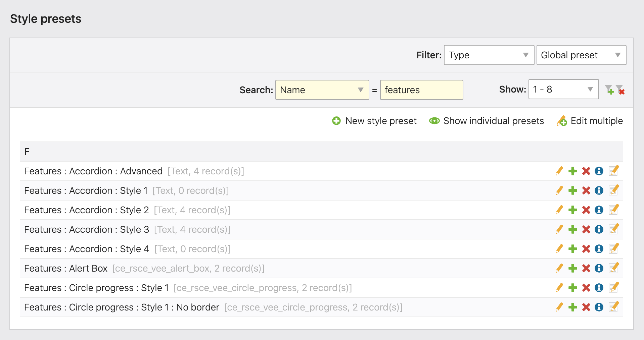Click the reset filter funnel icon

coord(620,90)
